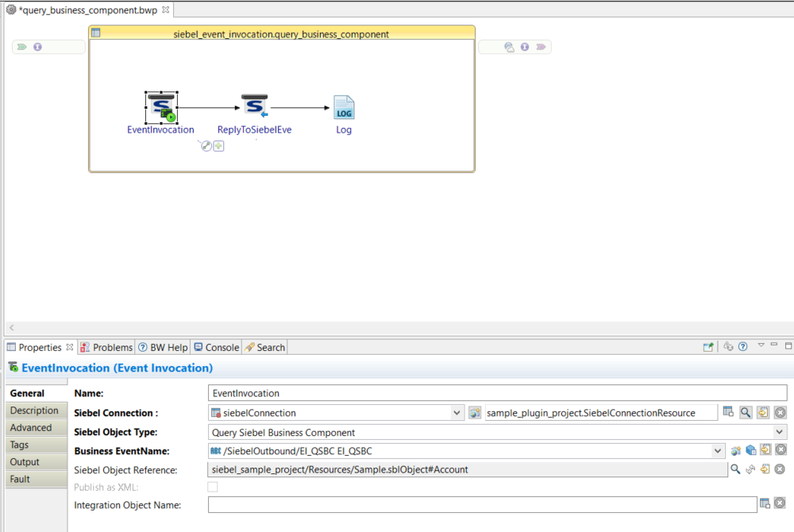The image size is (794, 532).
Task: Click the Siebel Object Reference field
Action: coord(468,470)
